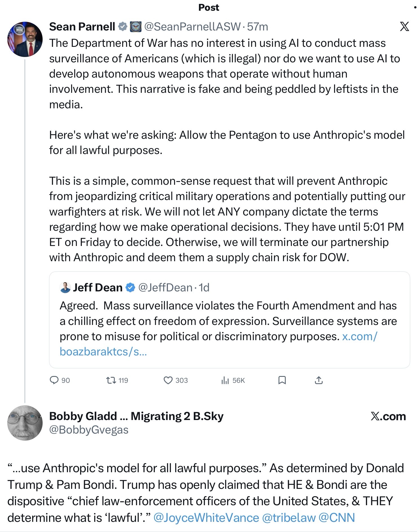Share the post via upload icon
Image resolution: width=417 pixels, height=532 pixels.
[319, 381]
